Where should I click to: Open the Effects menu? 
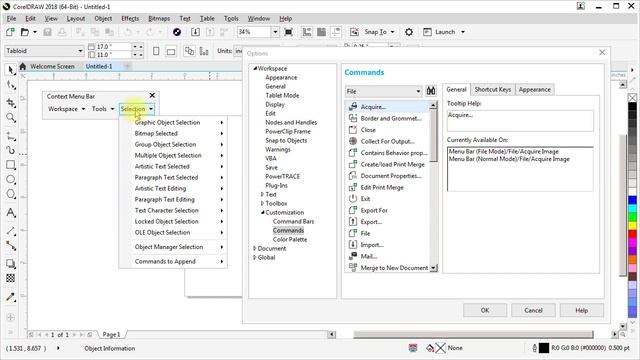(130, 18)
